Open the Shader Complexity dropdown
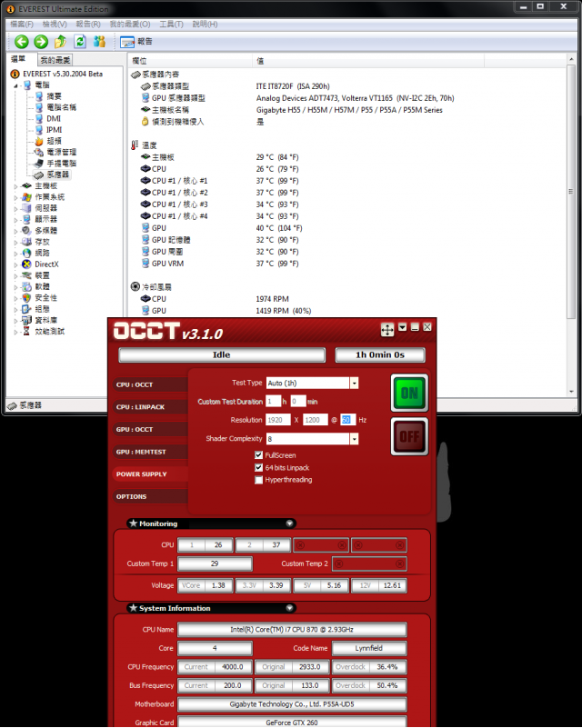The image size is (582, 728). coord(354,439)
